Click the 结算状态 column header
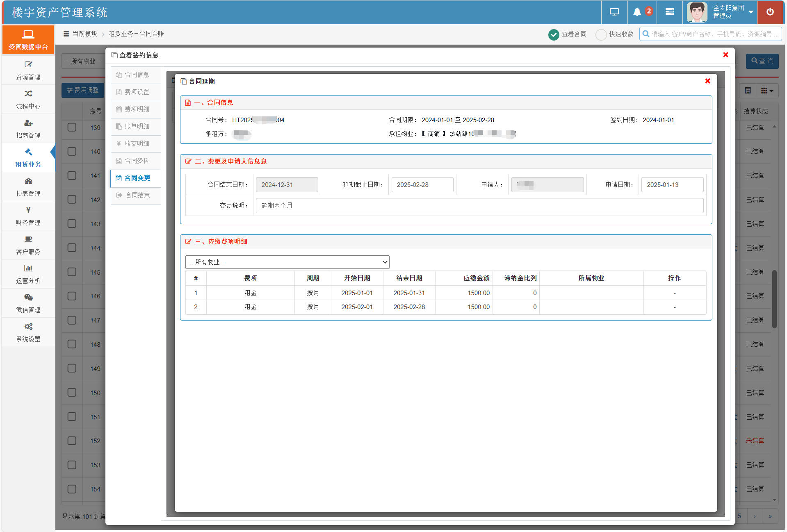The image size is (787, 532). [755, 111]
